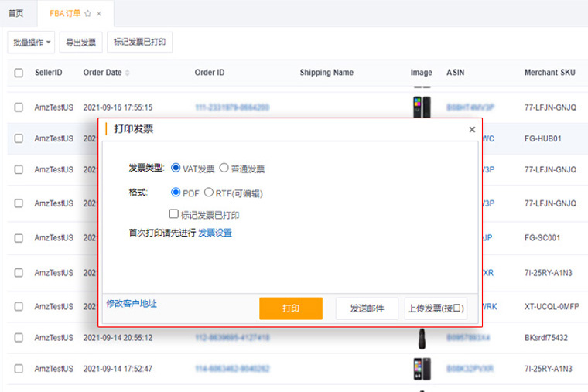Click 发送邮件 button
This screenshot has height=392, width=588.
tap(367, 308)
